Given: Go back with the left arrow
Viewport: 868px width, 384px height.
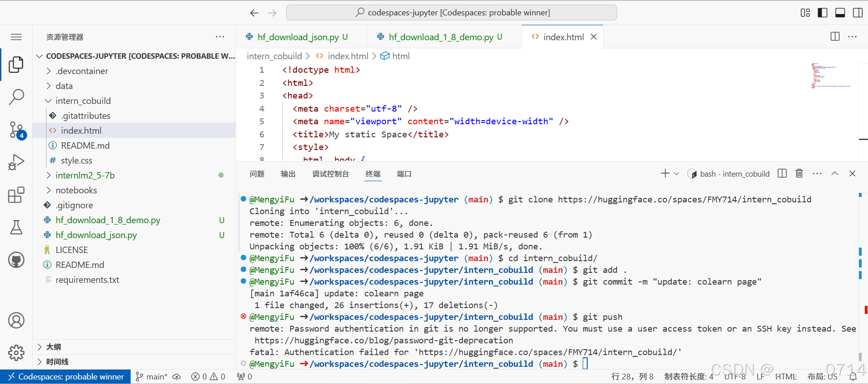Looking at the screenshot, I should 255,13.
